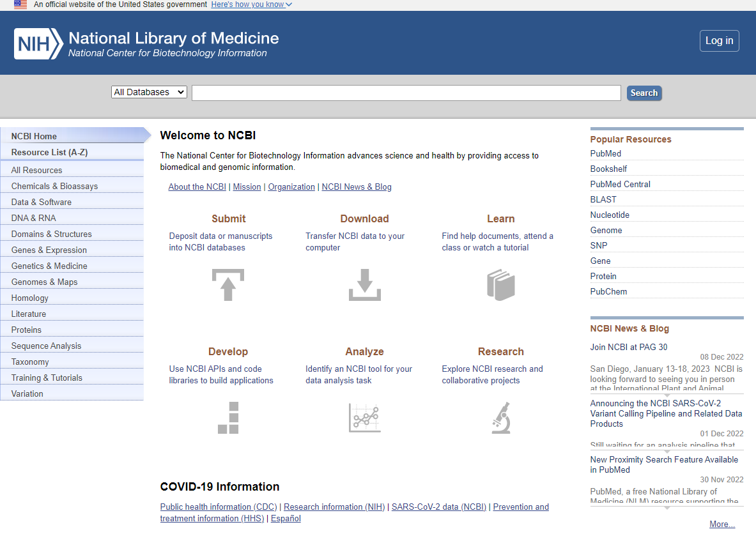
Task: Open Genome resource link
Action: (606, 231)
